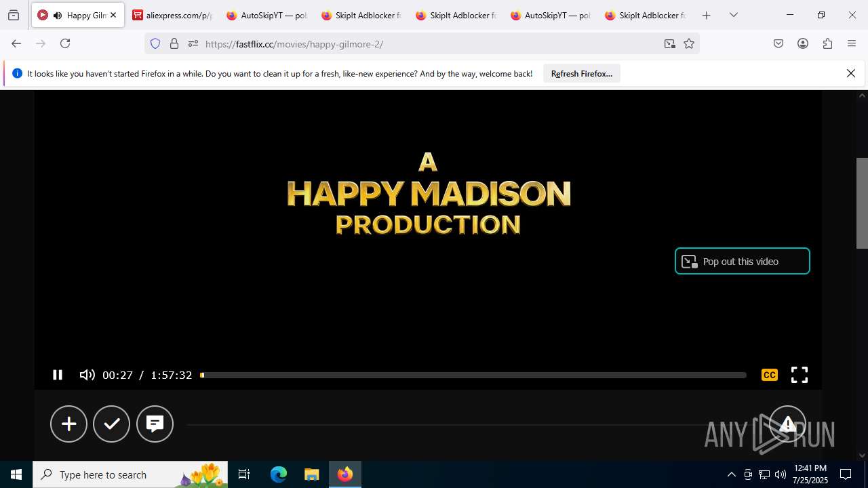
Task: Open Firefox account menu
Action: pyautogui.click(x=803, y=43)
